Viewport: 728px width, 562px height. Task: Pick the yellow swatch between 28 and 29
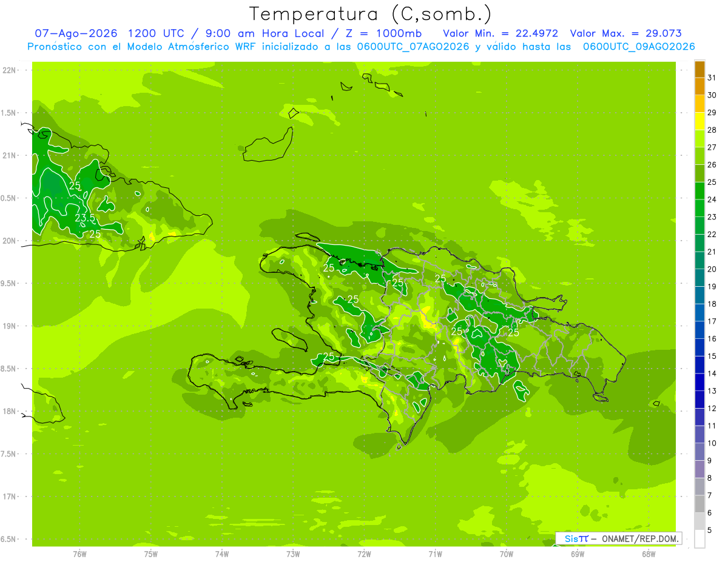pos(699,121)
